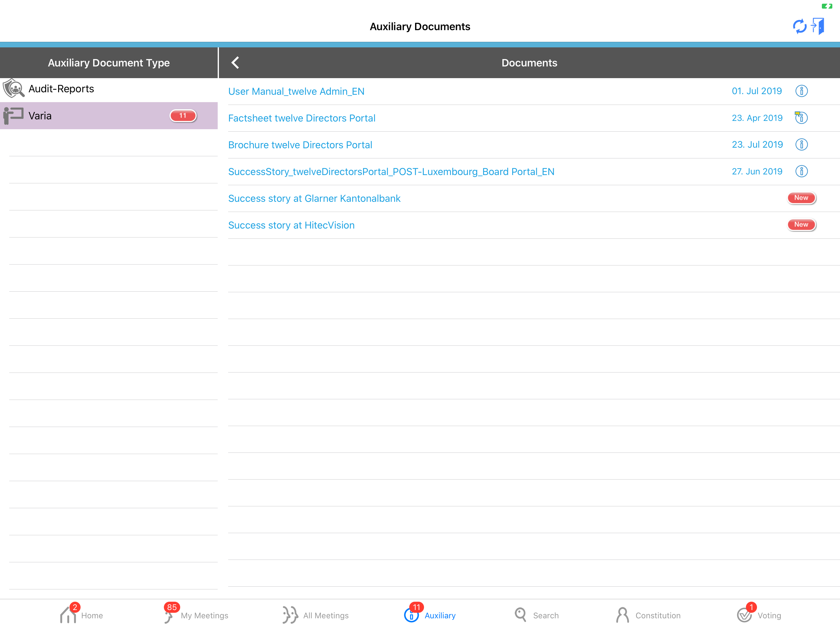Viewport: 840px width, 630px height.
Task: Tap the Auxiliary info icon in tab bar
Action: pyautogui.click(x=411, y=616)
